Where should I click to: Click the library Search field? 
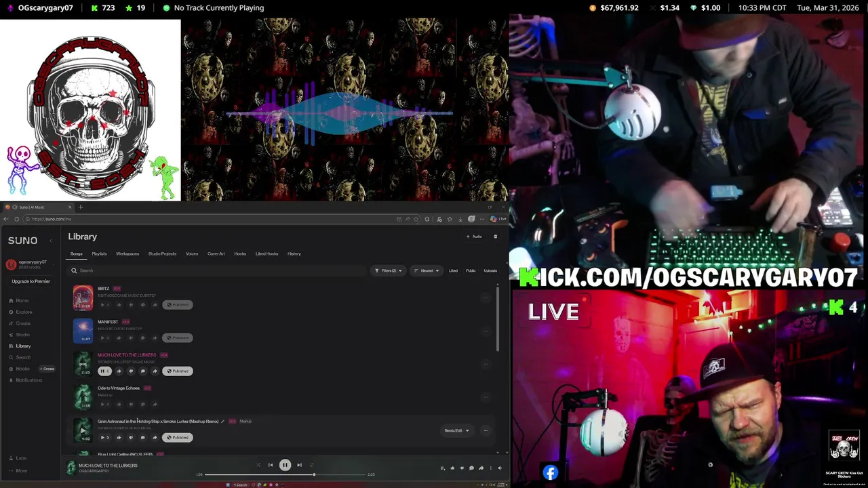tap(217, 270)
